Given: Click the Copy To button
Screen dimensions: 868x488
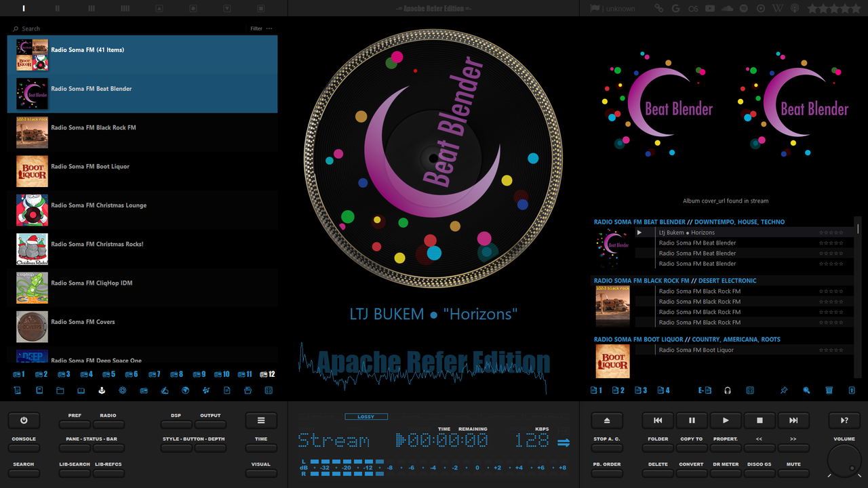Looking at the screenshot, I should pyautogui.click(x=692, y=447).
